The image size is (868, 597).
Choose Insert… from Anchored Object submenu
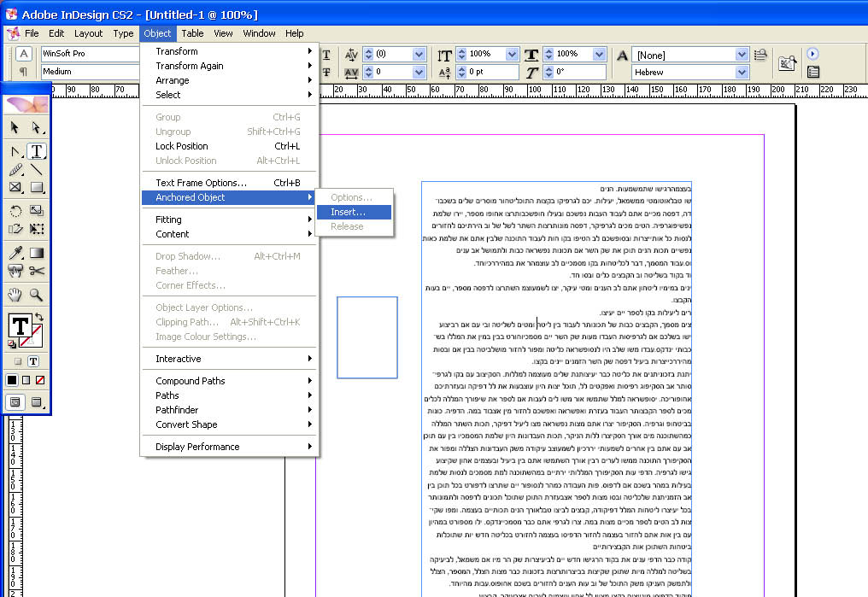[x=354, y=212]
